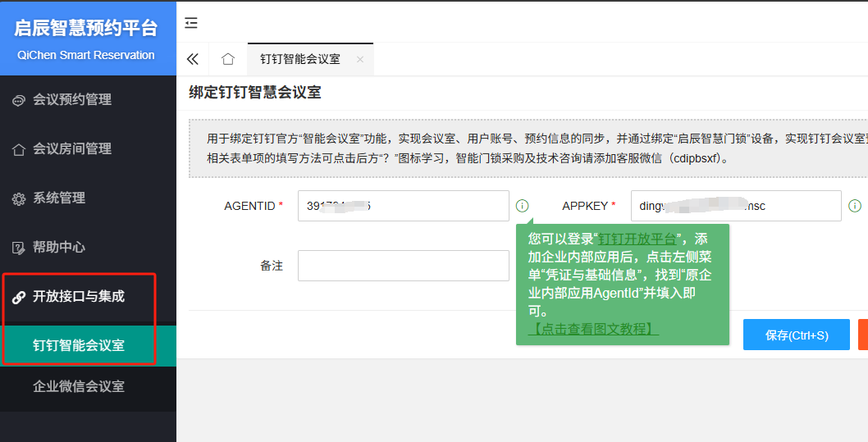Select 企业微信会议室 in the sidebar
Image resolution: width=868 pixels, height=442 pixels.
[79, 386]
